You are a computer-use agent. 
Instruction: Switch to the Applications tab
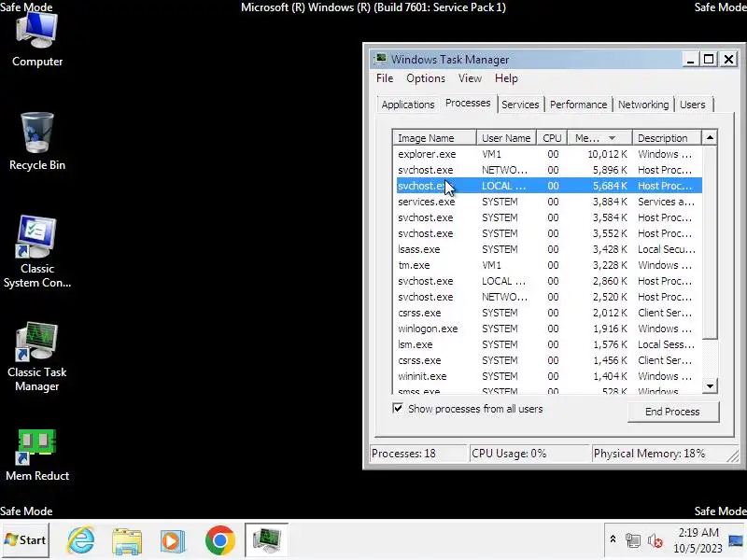point(408,105)
